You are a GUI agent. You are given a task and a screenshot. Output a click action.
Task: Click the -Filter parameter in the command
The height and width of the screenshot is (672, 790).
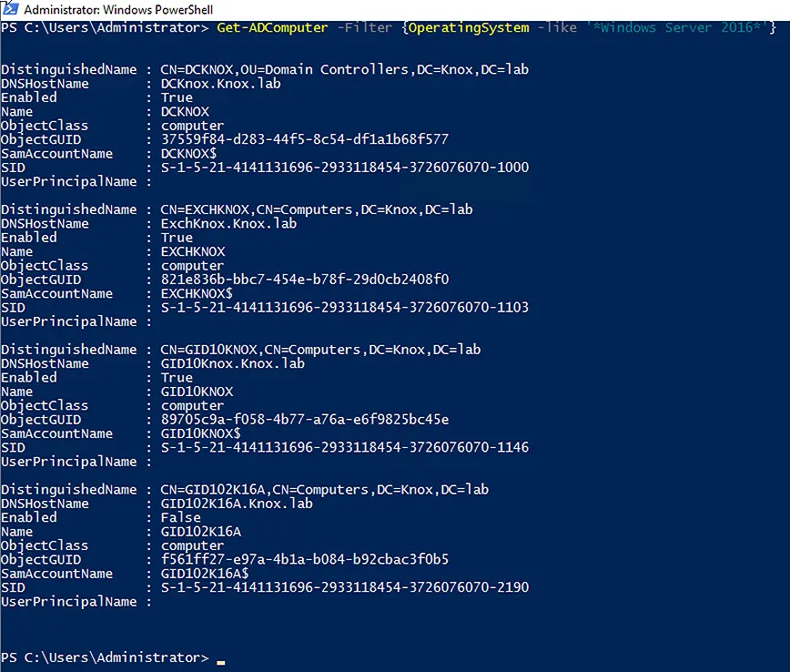364,27
